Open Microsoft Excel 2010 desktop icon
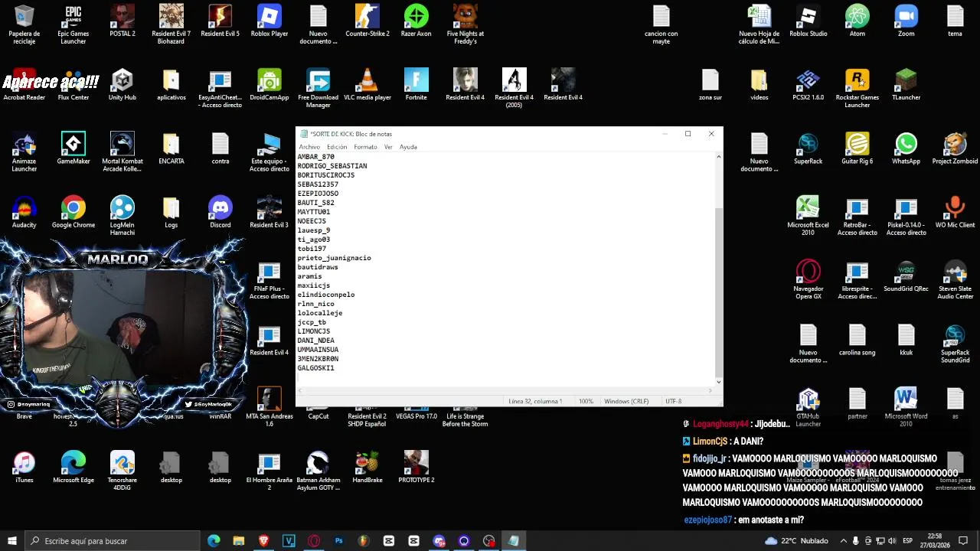This screenshot has width=980, height=551. coord(808,216)
